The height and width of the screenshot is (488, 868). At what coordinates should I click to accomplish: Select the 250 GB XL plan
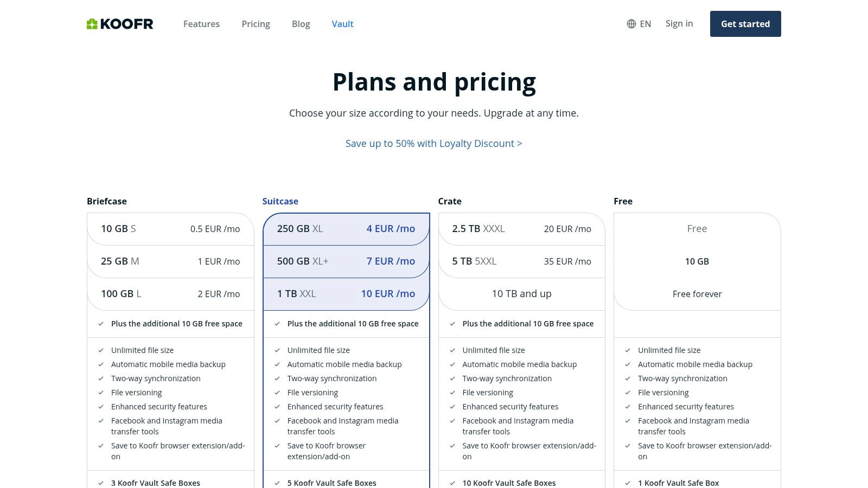click(x=346, y=229)
